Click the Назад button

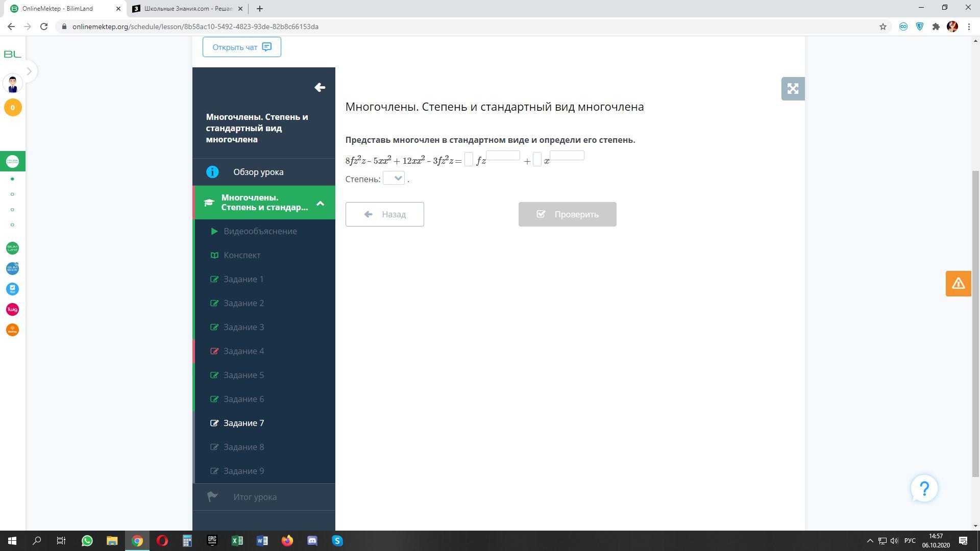click(384, 214)
